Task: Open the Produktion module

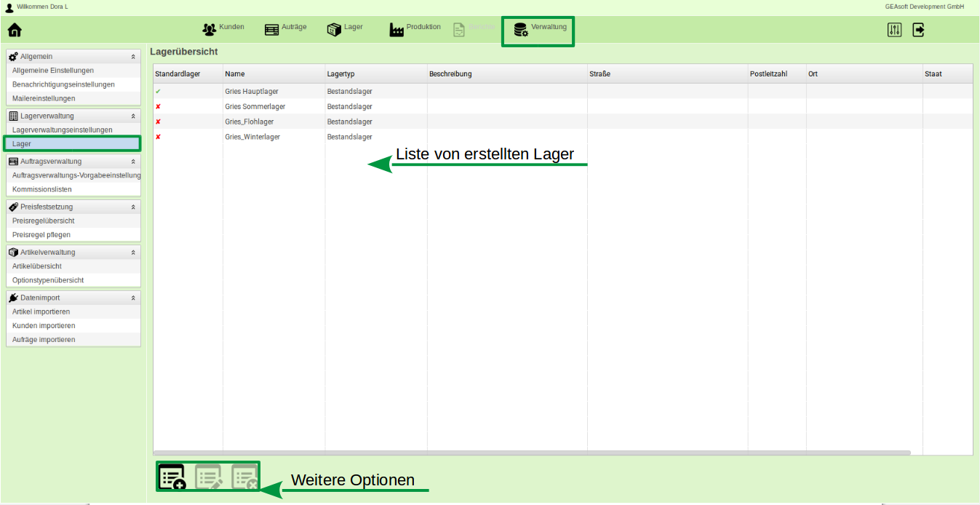Action: coord(415,28)
